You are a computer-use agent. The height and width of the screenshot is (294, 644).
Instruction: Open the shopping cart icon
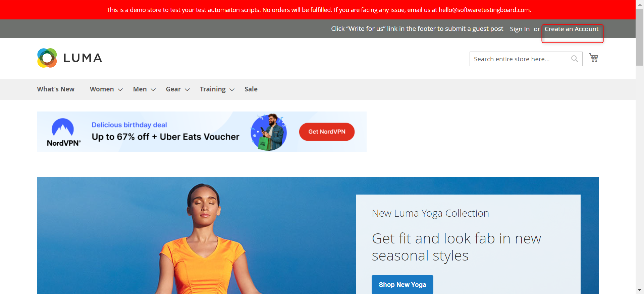594,58
